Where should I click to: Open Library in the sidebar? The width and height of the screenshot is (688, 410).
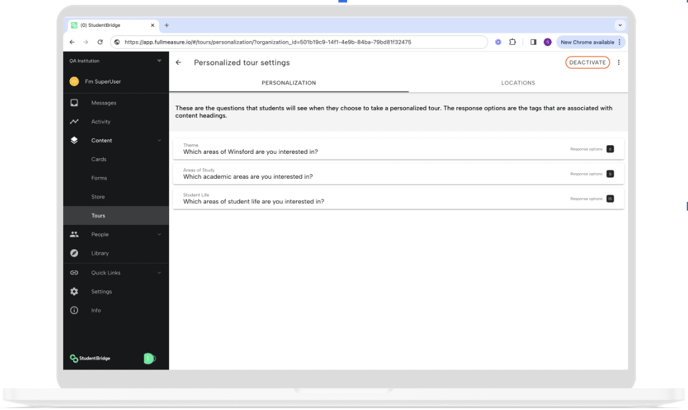[100, 253]
